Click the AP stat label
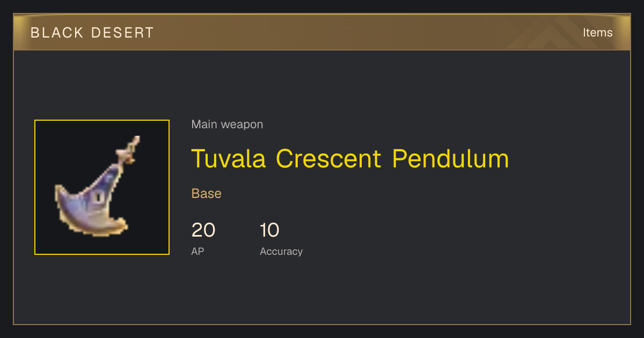The height and width of the screenshot is (338, 644). pyautogui.click(x=197, y=251)
